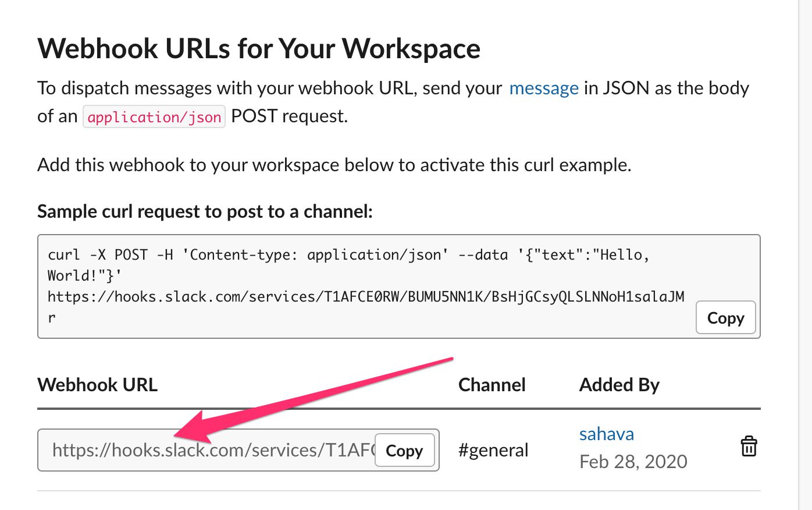Image resolution: width=812 pixels, height=510 pixels.
Task: Select the Webhook URL input field
Action: pyautogui.click(x=238, y=450)
